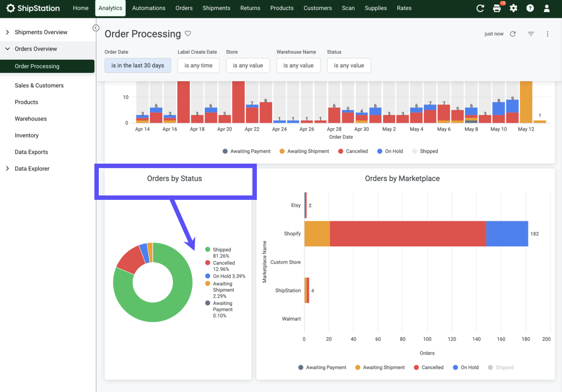The height and width of the screenshot is (392, 562).
Task: Click Awaiting Payment 0.10% donut legend entry
Action: pos(218,309)
